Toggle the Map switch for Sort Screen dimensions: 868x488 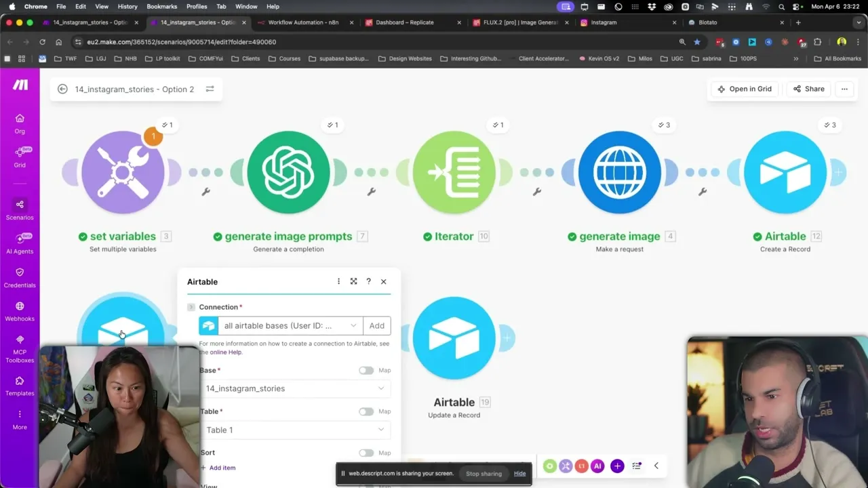tap(366, 453)
